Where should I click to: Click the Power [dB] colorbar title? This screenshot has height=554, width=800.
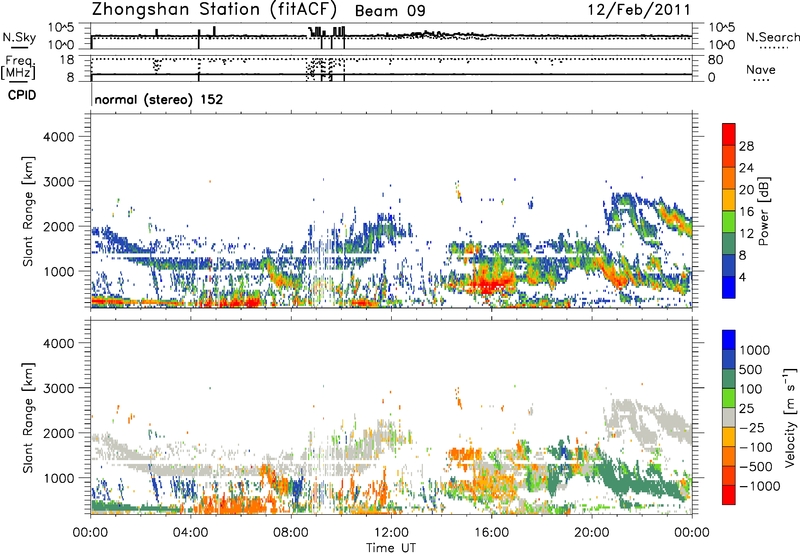pyautogui.click(x=763, y=212)
